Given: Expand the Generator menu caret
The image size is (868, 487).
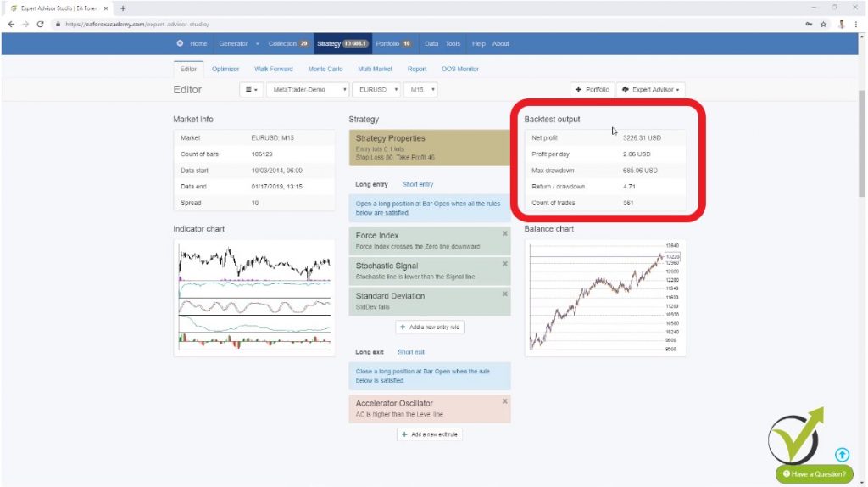Looking at the screenshot, I should click(x=258, y=44).
